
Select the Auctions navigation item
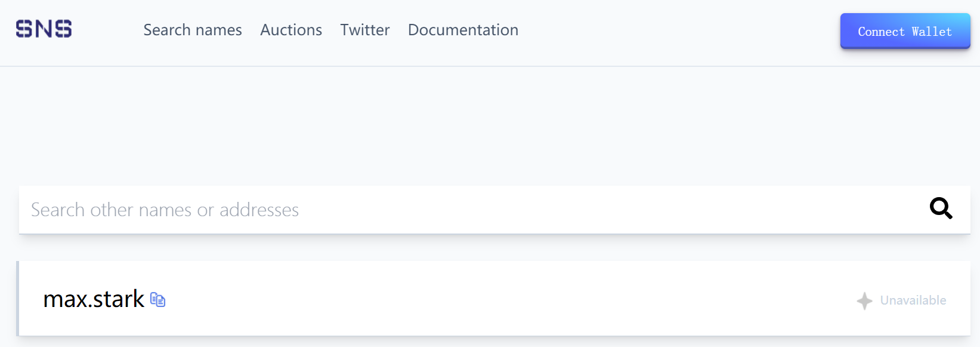[291, 30]
